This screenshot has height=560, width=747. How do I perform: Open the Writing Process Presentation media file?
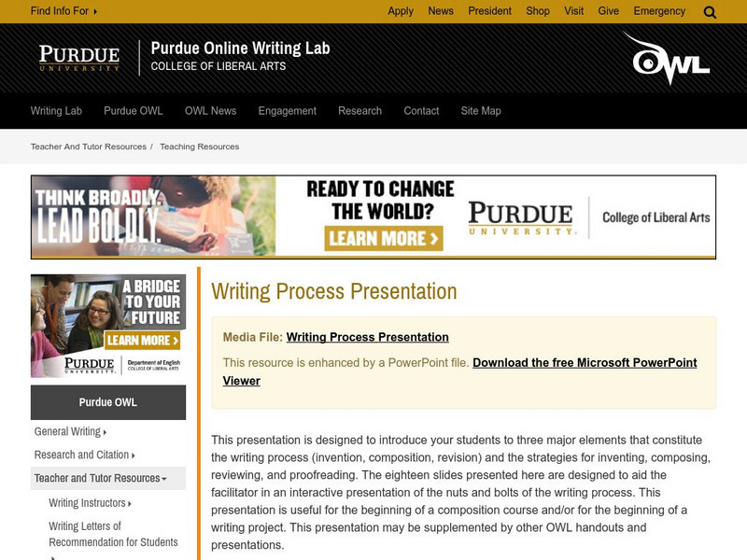[367, 337]
